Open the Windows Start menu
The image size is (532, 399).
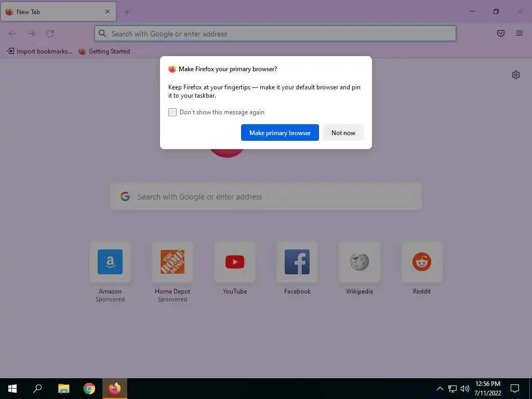click(x=12, y=389)
